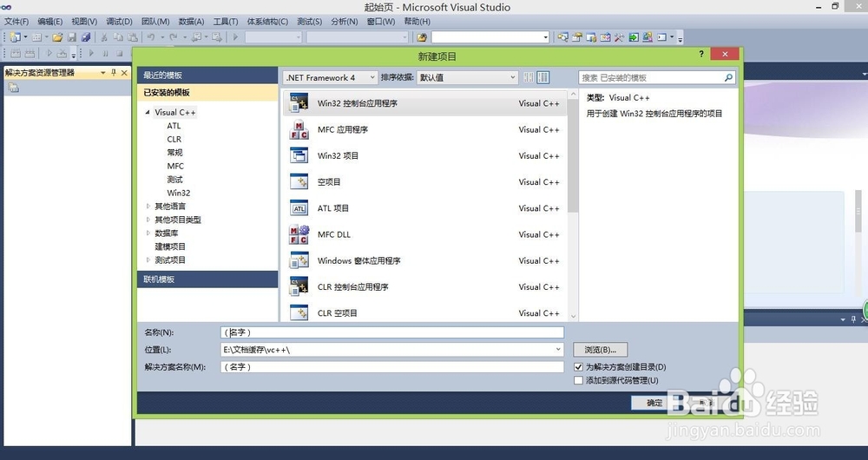Select the Windows 窗体应用程序 template
Viewport: 868px width, 460px height.
point(424,260)
